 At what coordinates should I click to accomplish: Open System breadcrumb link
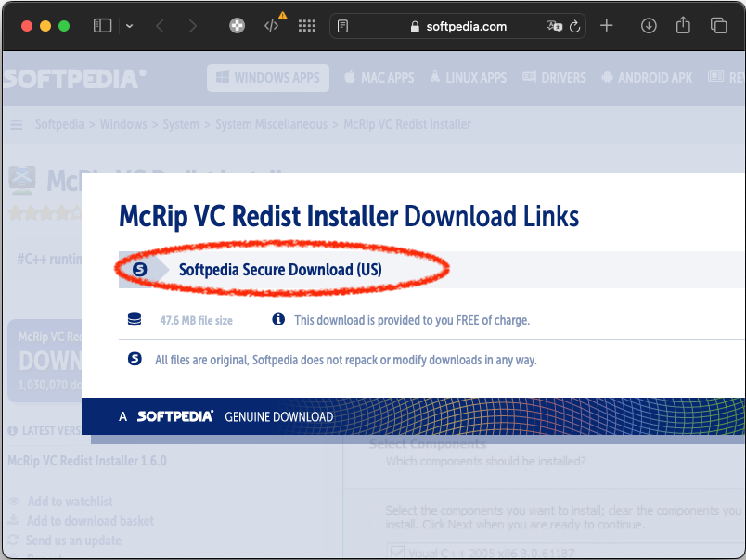181,124
